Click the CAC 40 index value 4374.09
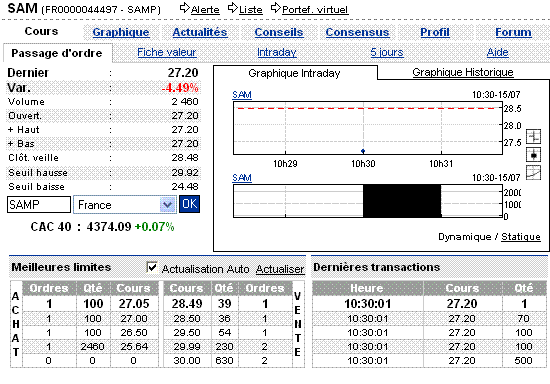550x384 pixels. 109,227
